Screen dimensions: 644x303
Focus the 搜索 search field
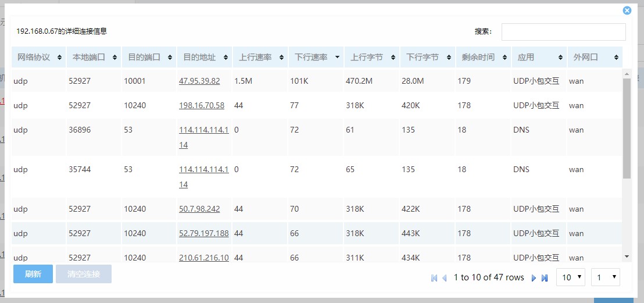[564, 31]
